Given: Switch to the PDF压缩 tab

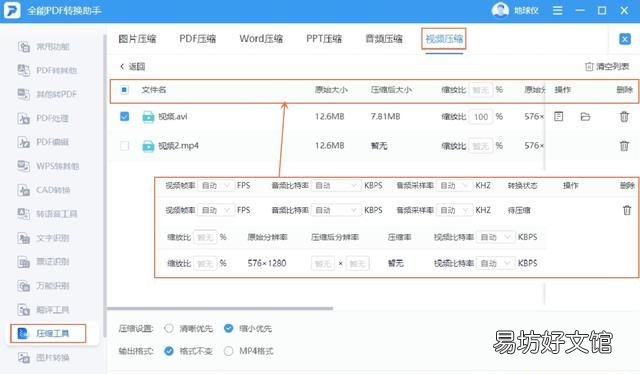Looking at the screenshot, I should [x=198, y=39].
